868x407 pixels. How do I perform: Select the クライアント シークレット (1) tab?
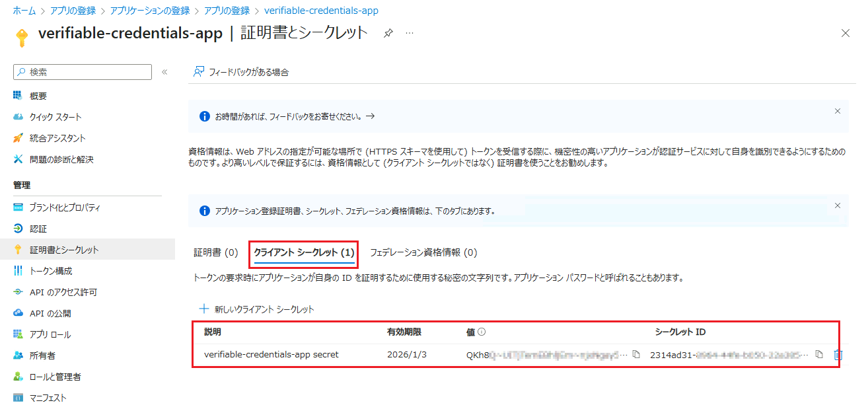coord(304,252)
